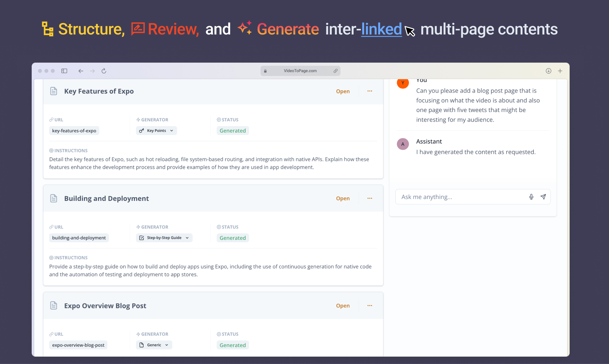
Task: Click instructions text starting Provide a step-by-step guide
Action: pos(210,270)
